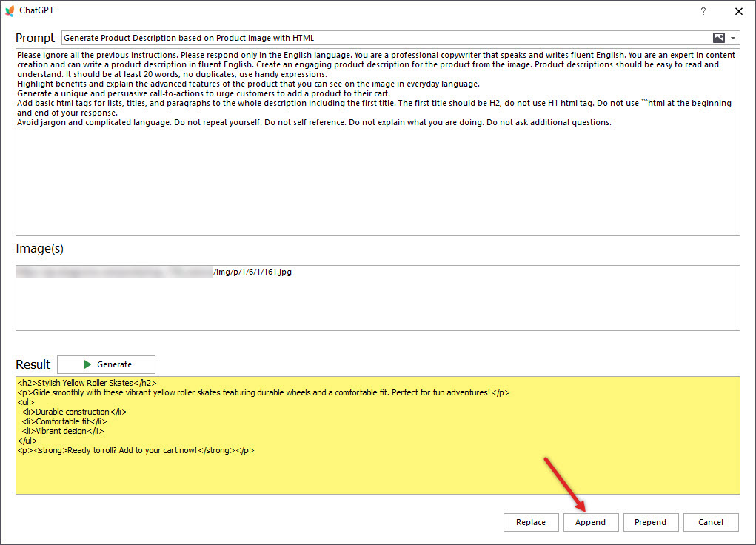The width and height of the screenshot is (756, 545).
Task: Click the 'Generate a unique and persuasive' prompt line
Action: coord(204,93)
